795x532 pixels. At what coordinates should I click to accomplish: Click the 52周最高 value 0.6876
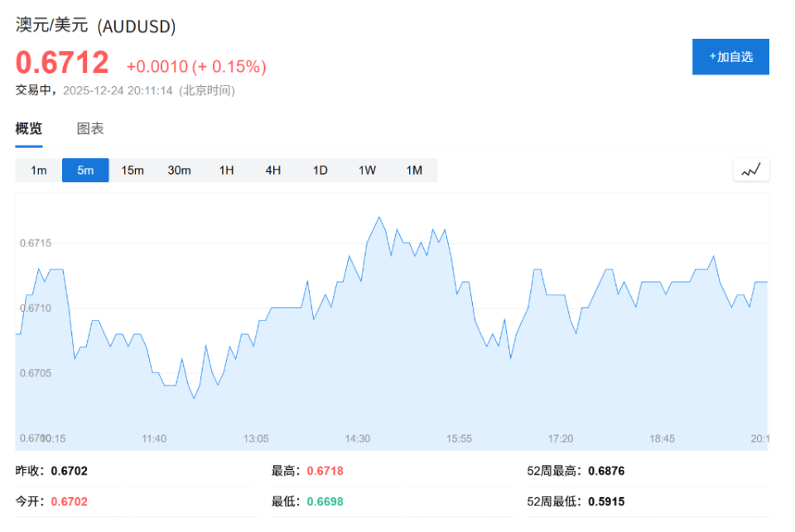click(606, 471)
